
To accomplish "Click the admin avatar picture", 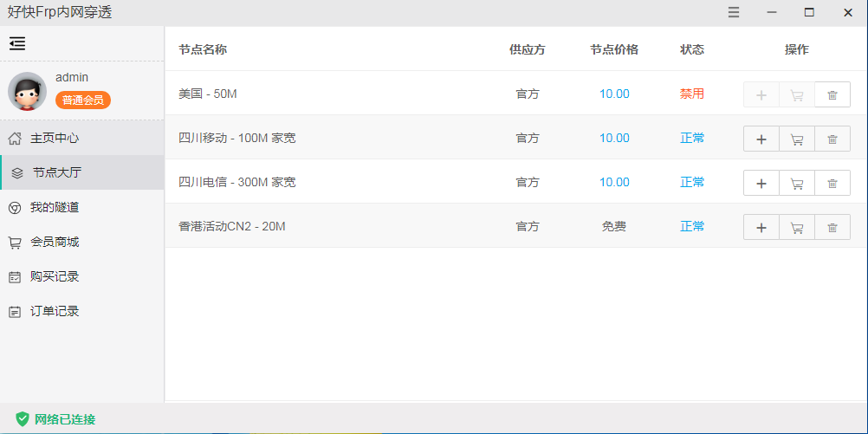I will point(27,91).
